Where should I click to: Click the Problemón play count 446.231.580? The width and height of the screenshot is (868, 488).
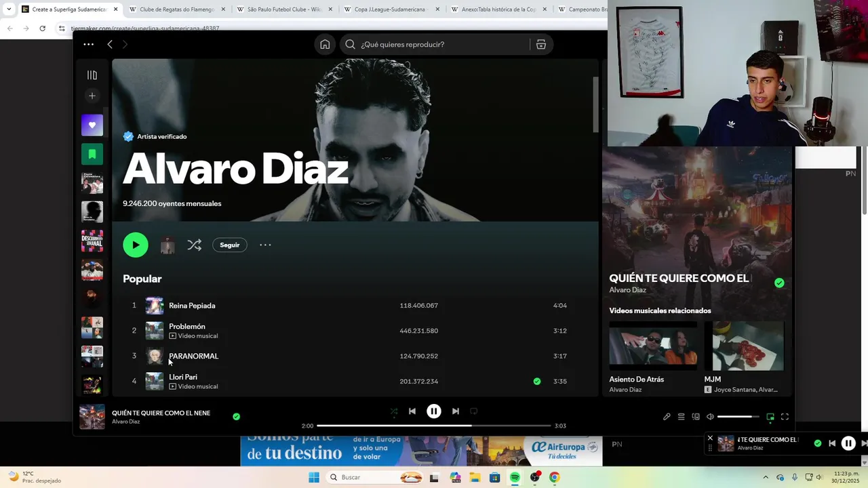coord(419,331)
